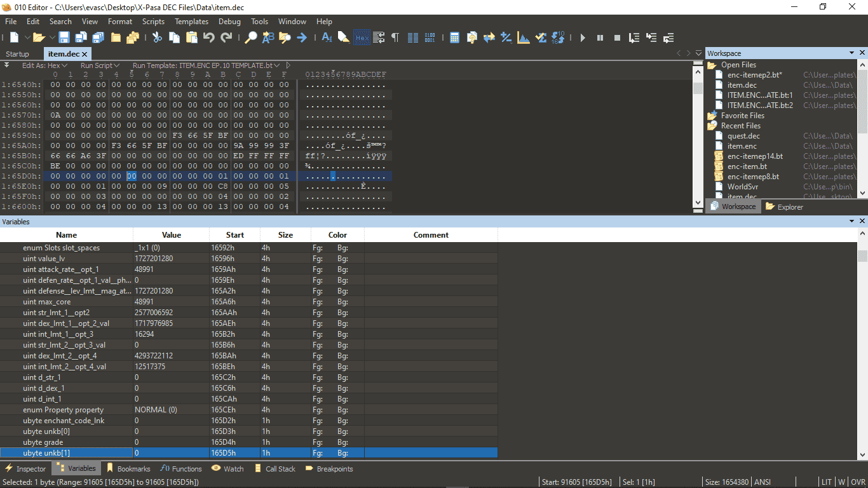
Task: Run the debug play button
Action: click(583, 37)
